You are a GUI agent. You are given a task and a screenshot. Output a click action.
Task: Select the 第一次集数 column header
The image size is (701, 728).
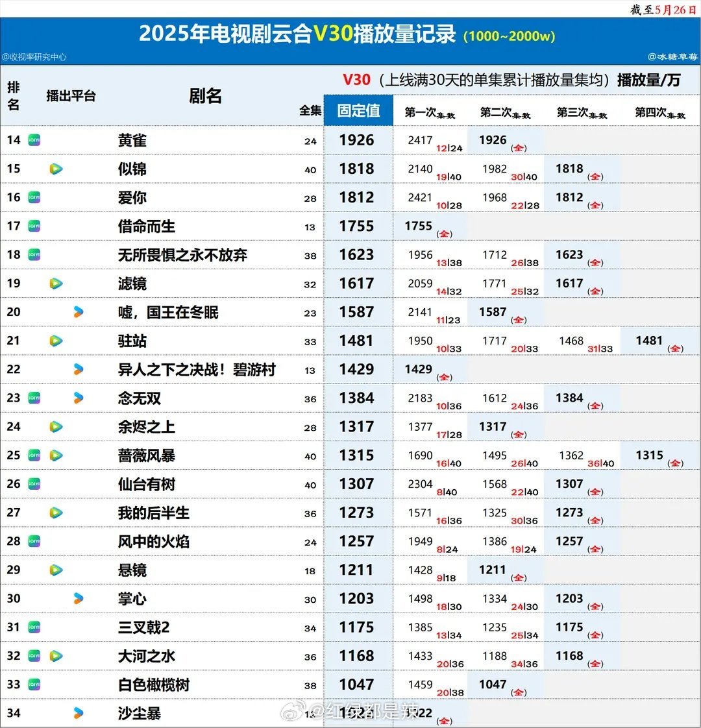click(430, 113)
